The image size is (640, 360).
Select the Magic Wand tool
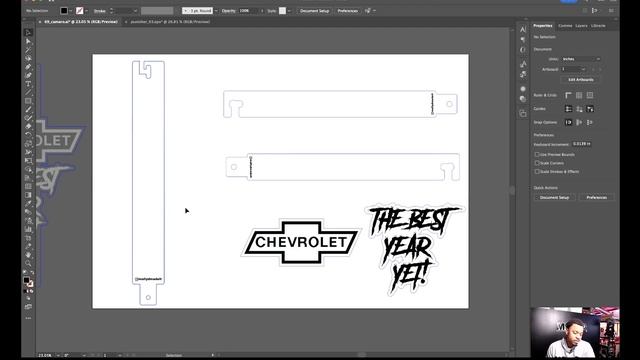[28, 50]
